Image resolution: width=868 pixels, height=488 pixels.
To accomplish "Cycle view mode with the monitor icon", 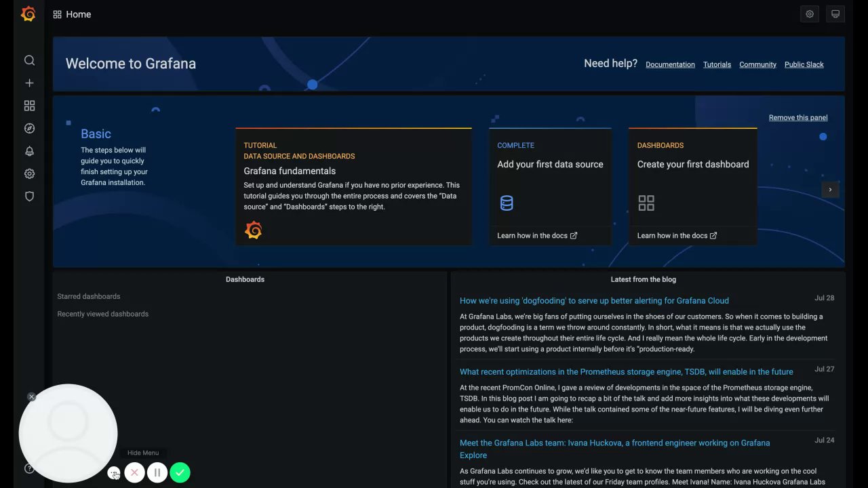I will coord(835,14).
